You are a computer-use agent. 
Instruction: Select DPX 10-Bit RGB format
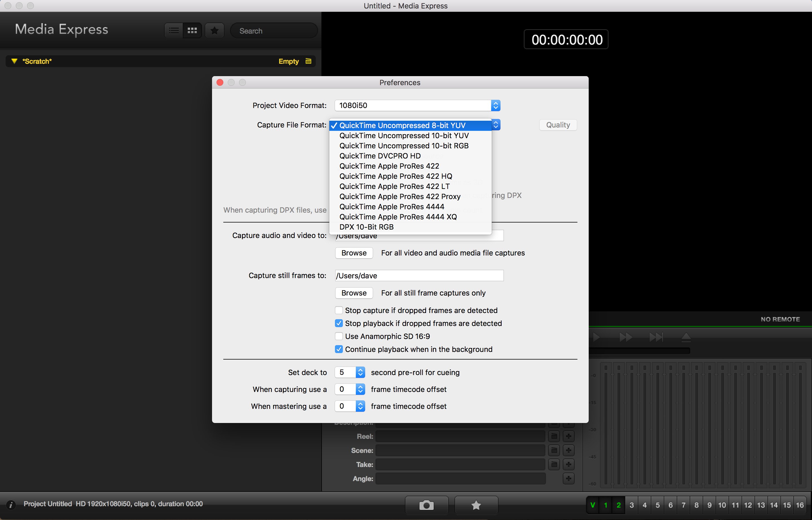tap(410, 226)
